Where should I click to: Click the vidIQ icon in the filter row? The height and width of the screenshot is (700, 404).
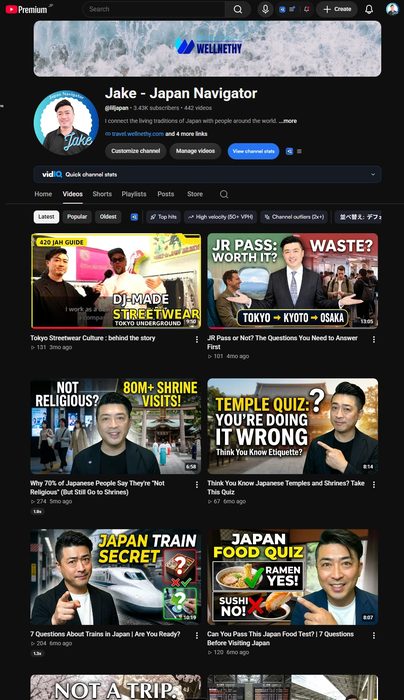click(x=134, y=217)
